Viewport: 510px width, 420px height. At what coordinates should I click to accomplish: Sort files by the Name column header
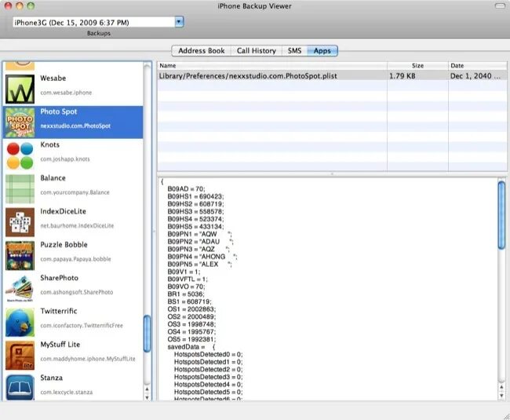point(272,65)
